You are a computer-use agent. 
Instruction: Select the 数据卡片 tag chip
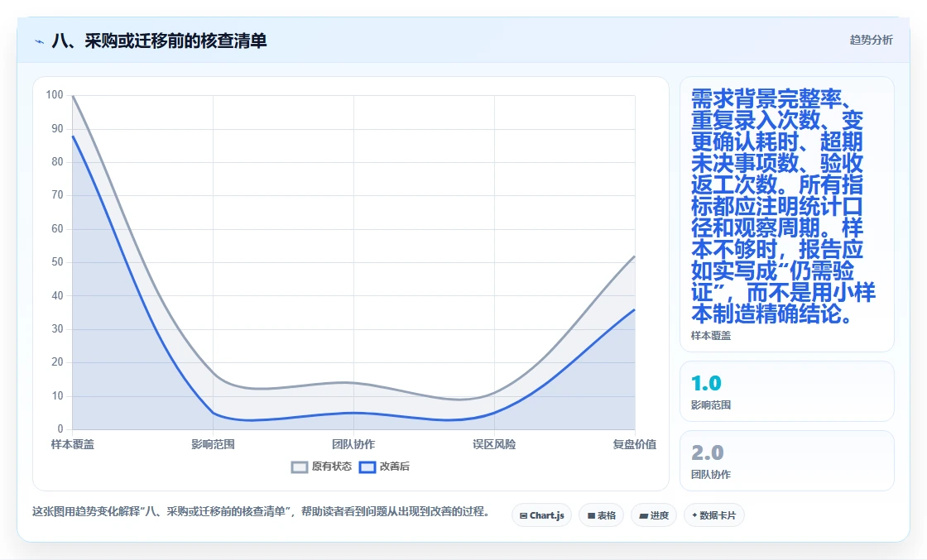click(714, 515)
